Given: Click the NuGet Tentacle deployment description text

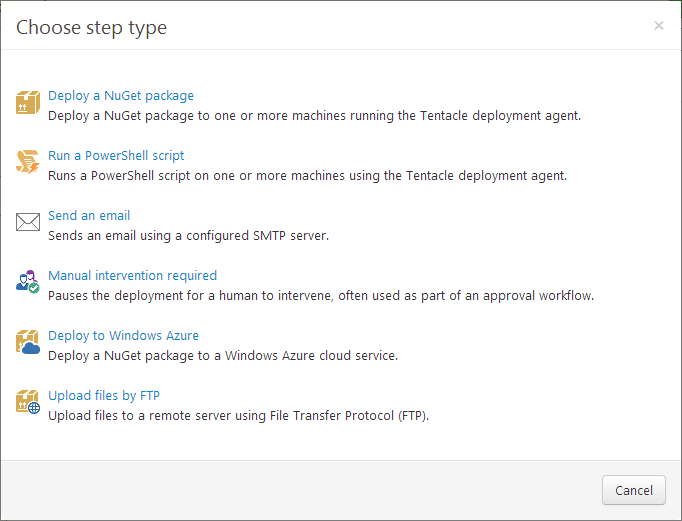Looking at the screenshot, I should coord(314,116).
